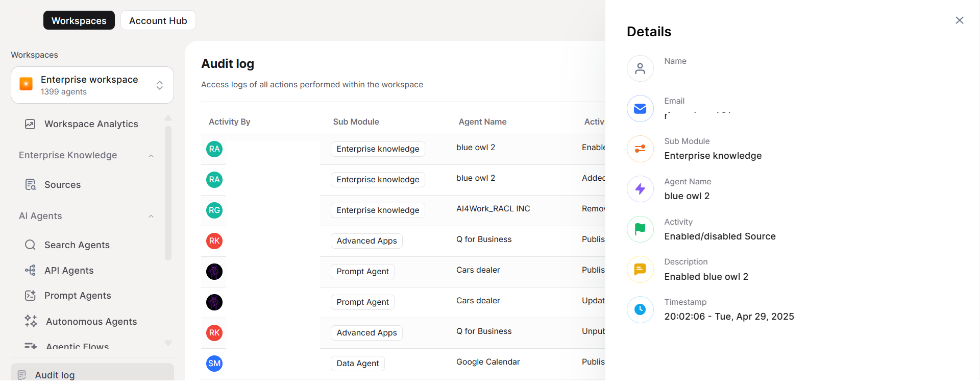Click the Name person icon in Details
The height and width of the screenshot is (385, 980).
[640, 68]
